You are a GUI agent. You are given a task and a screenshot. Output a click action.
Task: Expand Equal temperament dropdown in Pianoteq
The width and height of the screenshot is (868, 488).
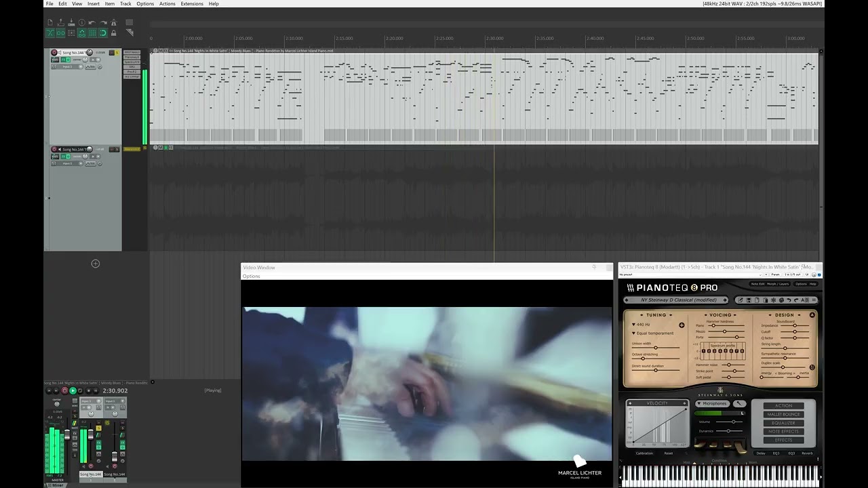(x=653, y=333)
